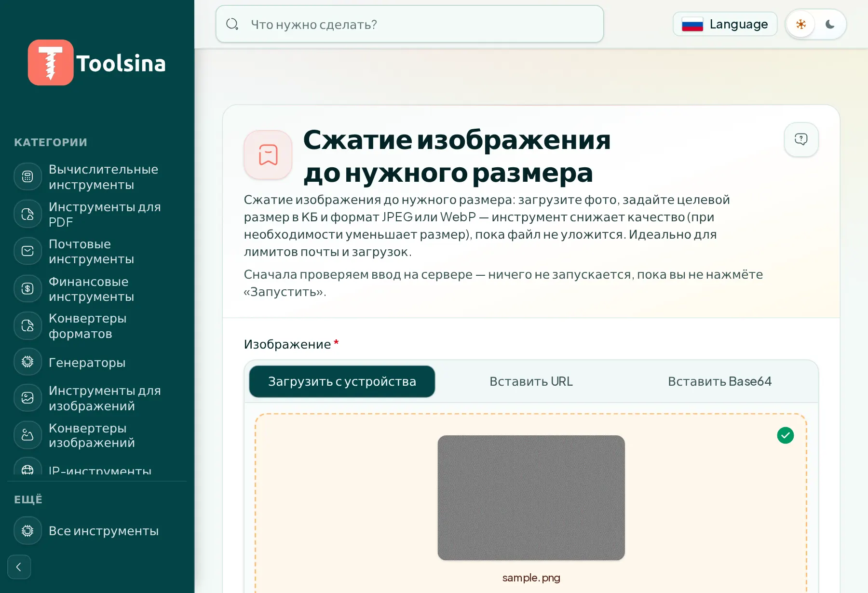The image size is (868, 593).
Task: Click the sample.png image thumbnail
Action: (x=531, y=498)
